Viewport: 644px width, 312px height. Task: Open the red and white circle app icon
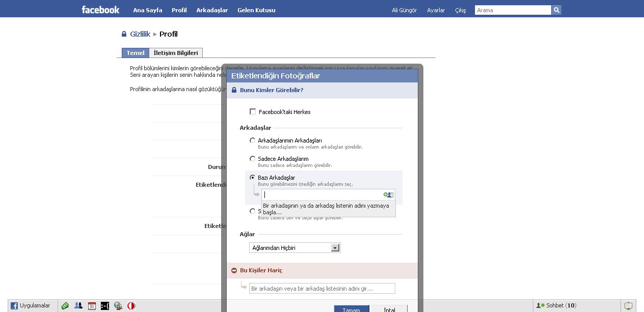(x=131, y=306)
